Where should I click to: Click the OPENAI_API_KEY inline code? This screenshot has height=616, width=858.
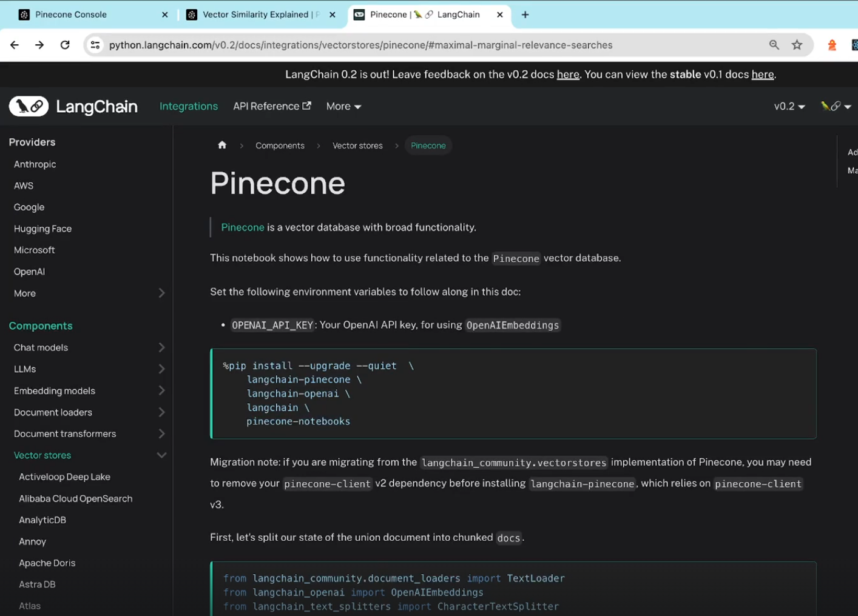pyautogui.click(x=272, y=325)
